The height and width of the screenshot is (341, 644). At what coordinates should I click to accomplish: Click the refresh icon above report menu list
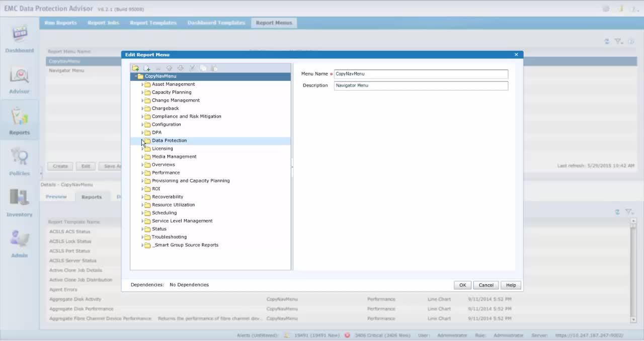[607, 41]
